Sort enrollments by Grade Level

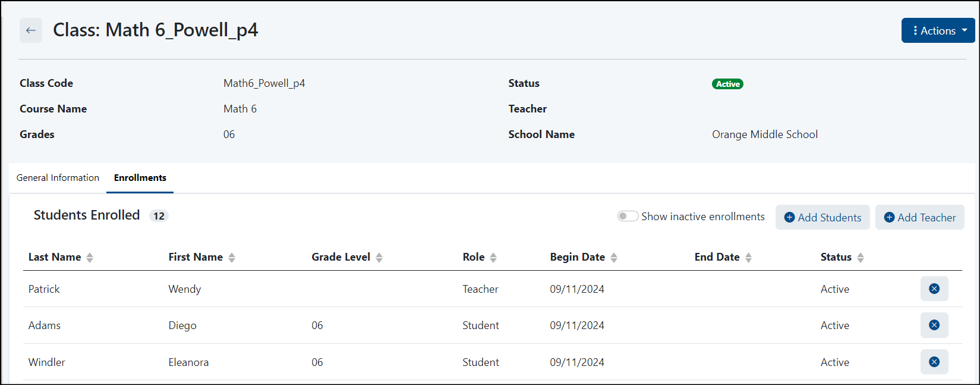pyautogui.click(x=379, y=258)
